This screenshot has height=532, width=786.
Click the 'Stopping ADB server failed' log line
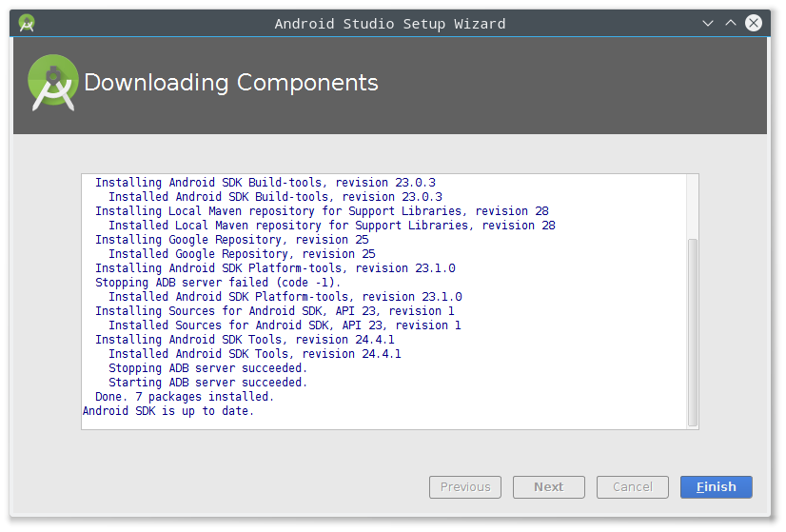point(218,283)
